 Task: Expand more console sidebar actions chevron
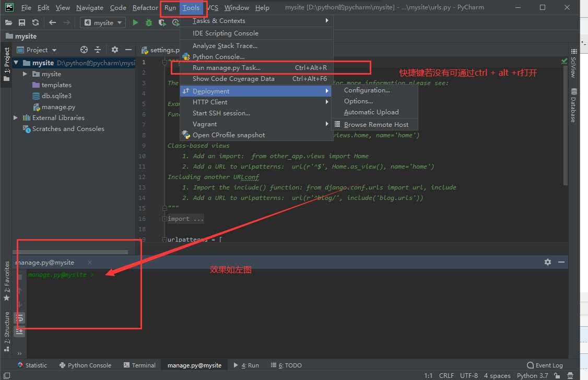coord(19,353)
